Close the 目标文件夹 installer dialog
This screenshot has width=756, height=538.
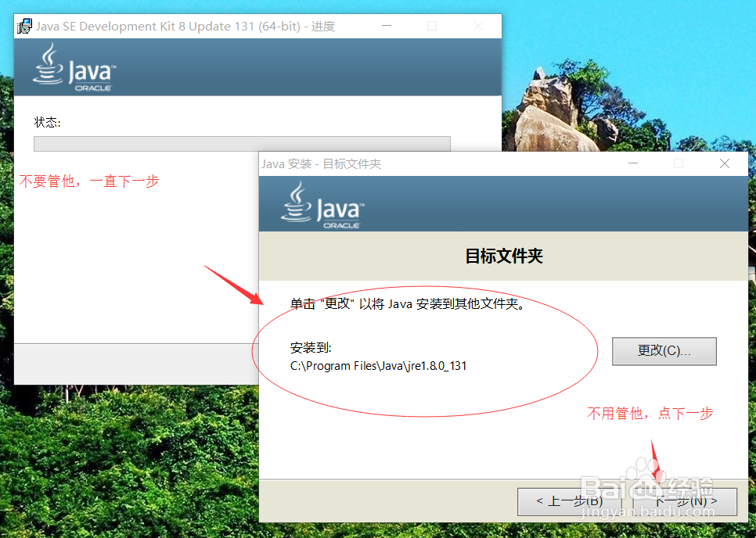coord(724,163)
